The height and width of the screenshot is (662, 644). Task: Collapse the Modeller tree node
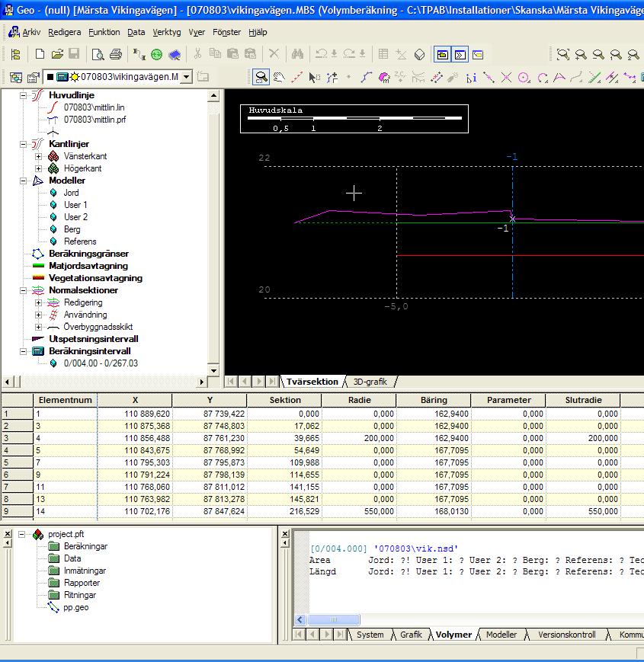[23, 181]
